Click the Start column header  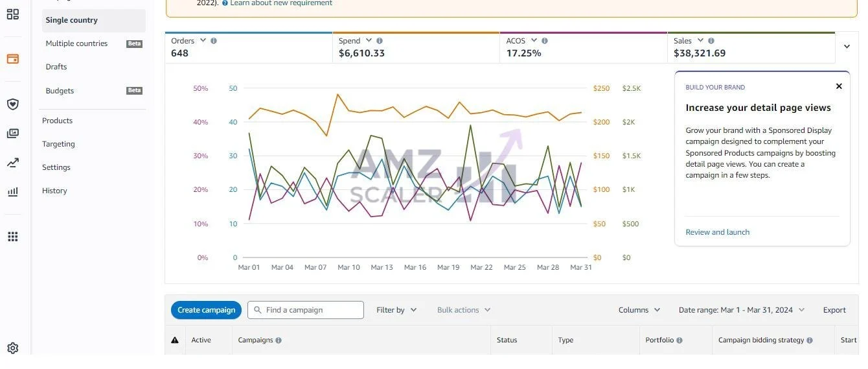pos(849,340)
